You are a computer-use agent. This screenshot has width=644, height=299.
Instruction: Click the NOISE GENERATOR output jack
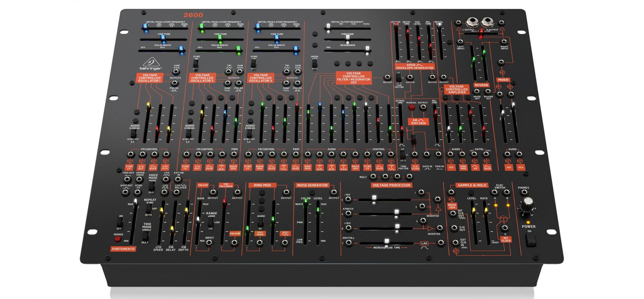[x=334, y=192]
